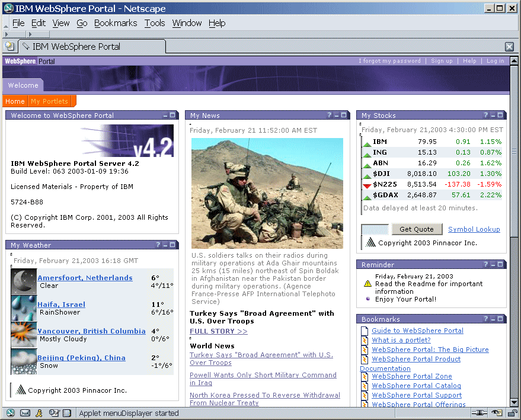Maximize the My News portlet
Image resolution: width=521 pixels, height=420 pixels.
344,115
